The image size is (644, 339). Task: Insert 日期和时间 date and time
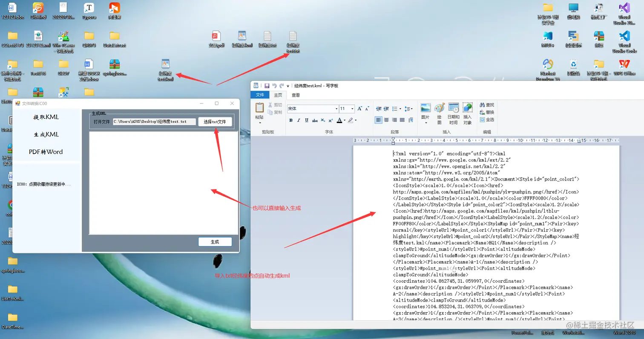[454, 113]
